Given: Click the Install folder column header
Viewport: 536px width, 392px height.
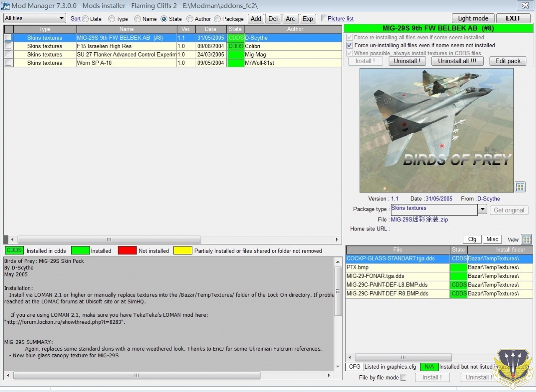Looking at the screenshot, I should tap(500, 250).
